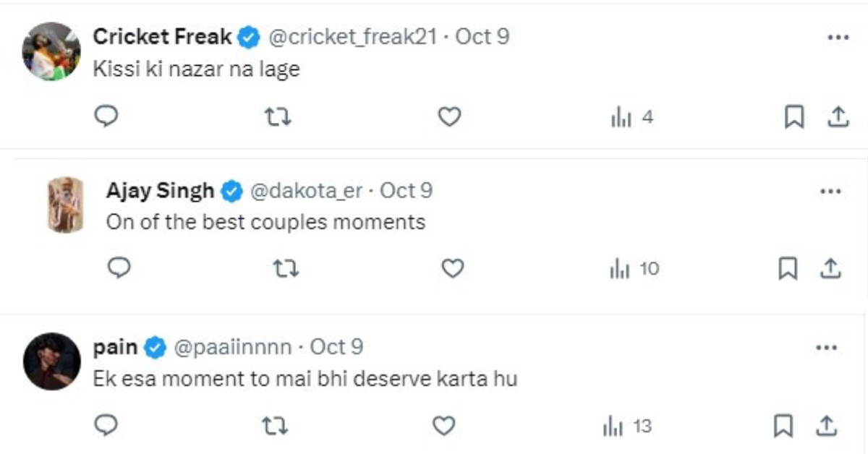
Task: View analytics showing 13 views
Action: [x=627, y=427]
